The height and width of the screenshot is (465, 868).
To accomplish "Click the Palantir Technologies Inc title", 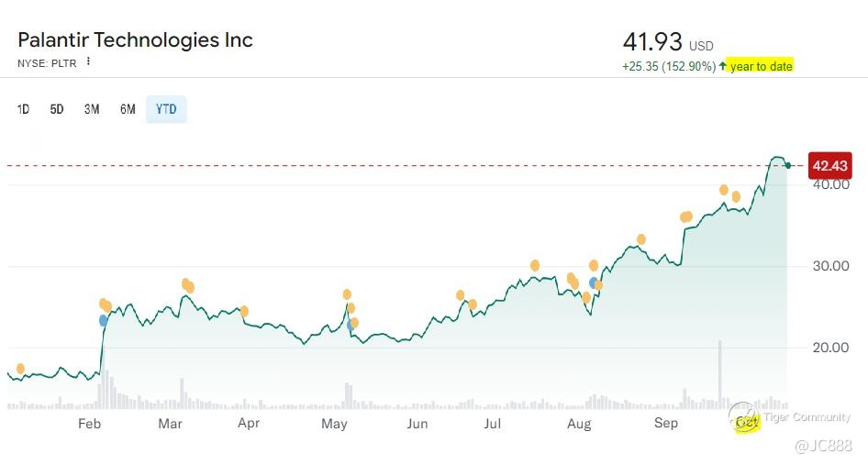I will pyautogui.click(x=135, y=40).
